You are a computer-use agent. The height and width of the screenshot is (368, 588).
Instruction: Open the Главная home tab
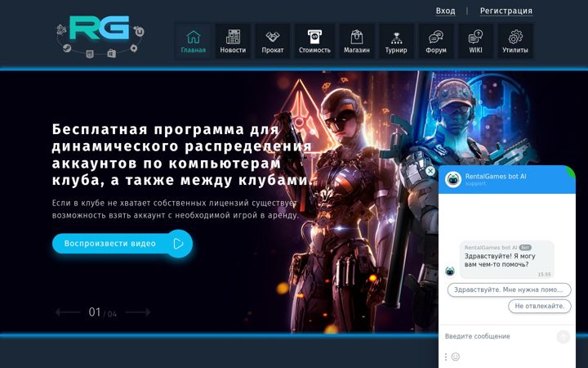pyautogui.click(x=193, y=42)
